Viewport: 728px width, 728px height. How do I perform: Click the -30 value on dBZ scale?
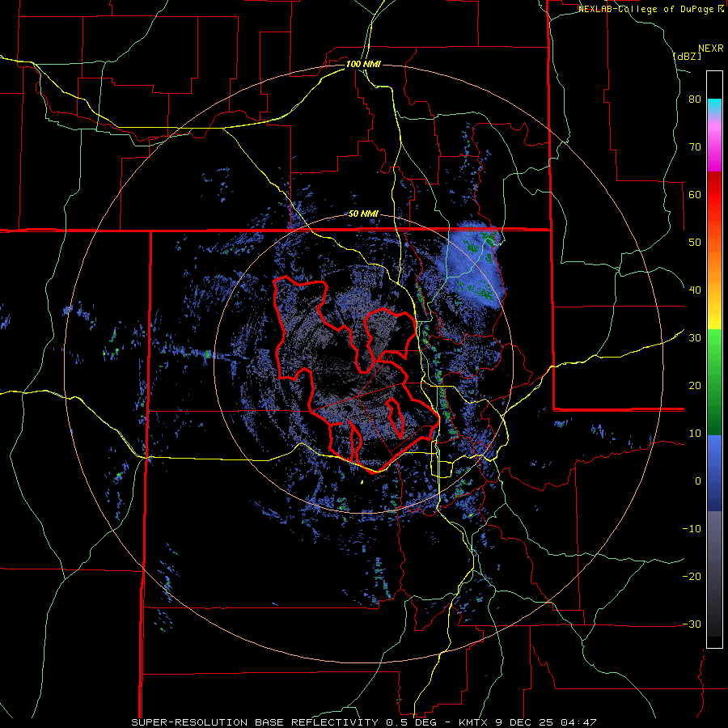pos(692,624)
